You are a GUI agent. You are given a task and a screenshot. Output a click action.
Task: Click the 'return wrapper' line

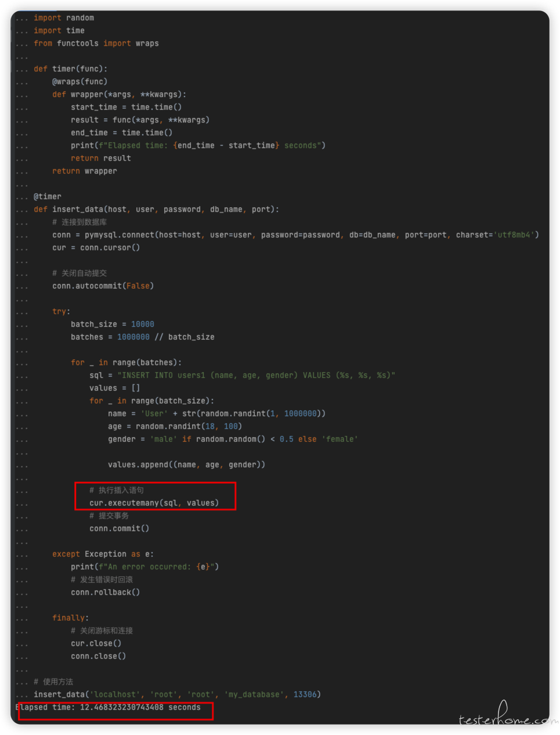pyautogui.click(x=85, y=171)
